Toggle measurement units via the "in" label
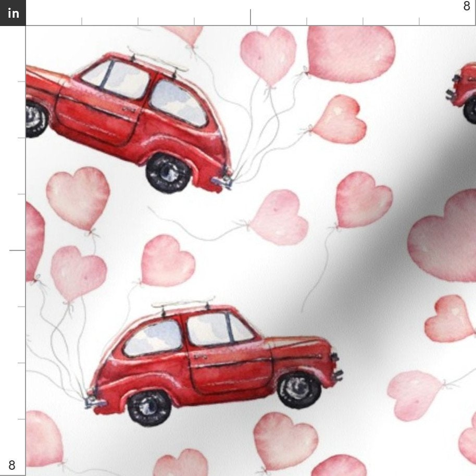The image size is (476, 476). point(12,12)
